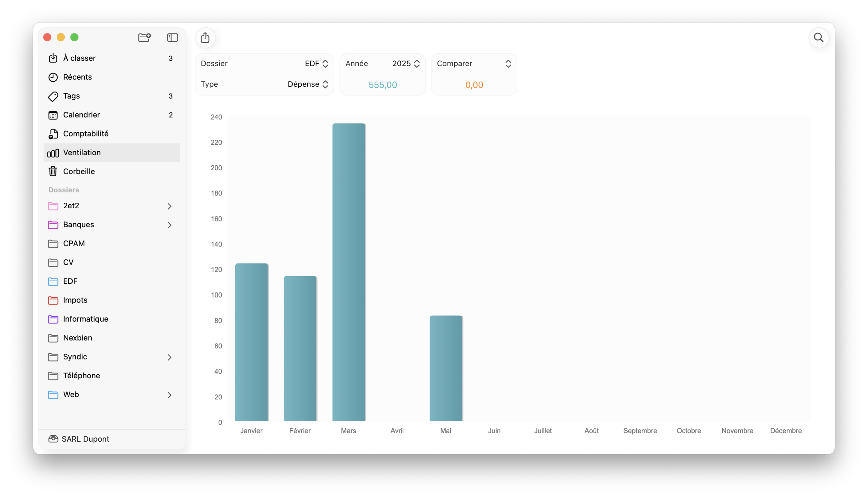Open À classer inbox
The image size is (868, 498).
click(x=79, y=58)
